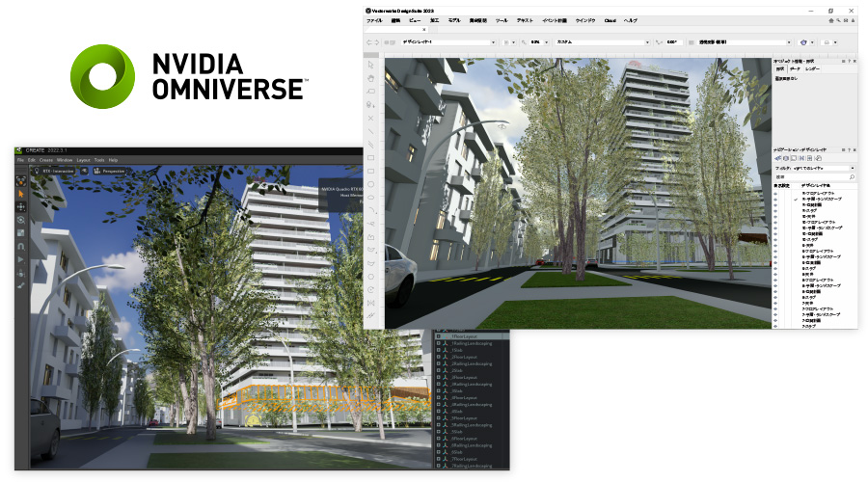Select 4FloorLayout row in Omniverse stage tree
The height and width of the screenshot is (482, 868).
(473, 398)
